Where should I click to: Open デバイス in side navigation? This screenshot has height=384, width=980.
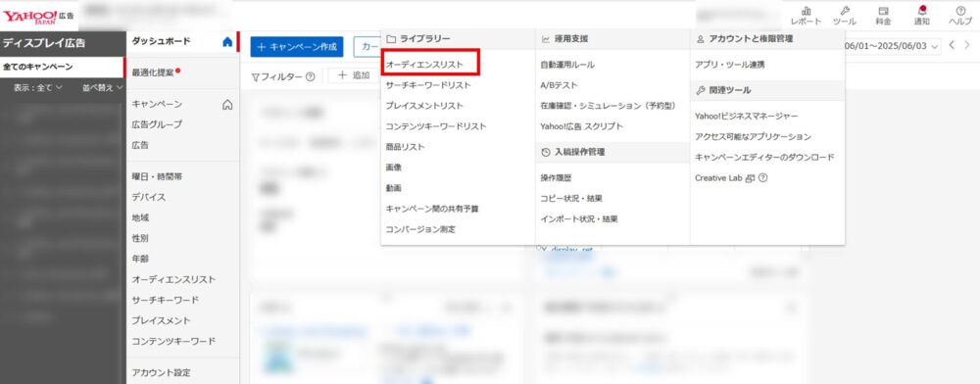149,197
